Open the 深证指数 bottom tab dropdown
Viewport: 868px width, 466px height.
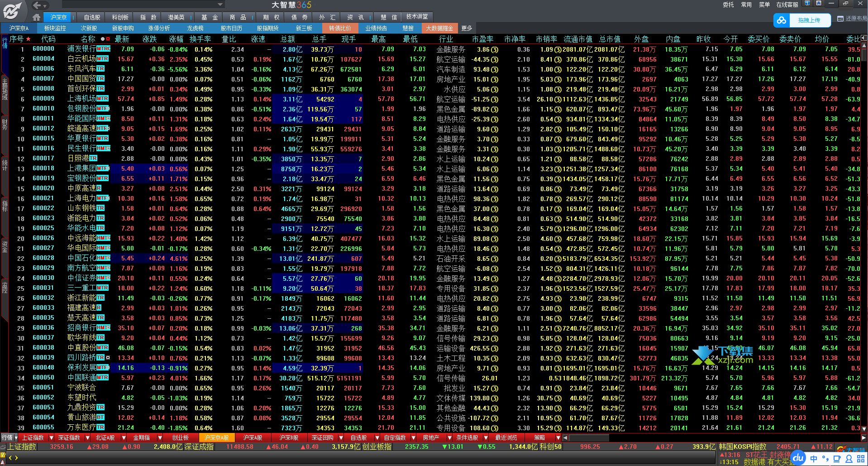coord(87,437)
